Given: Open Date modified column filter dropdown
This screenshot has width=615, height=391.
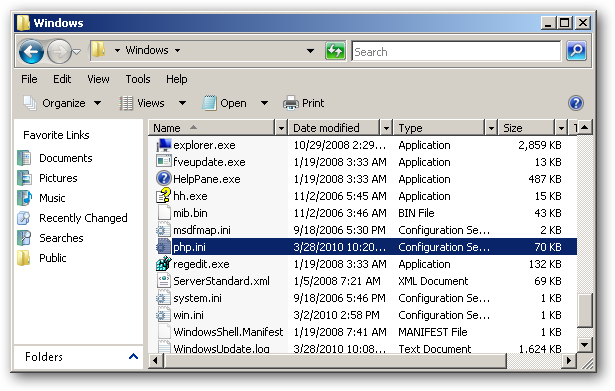Looking at the screenshot, I should (386, 128).
